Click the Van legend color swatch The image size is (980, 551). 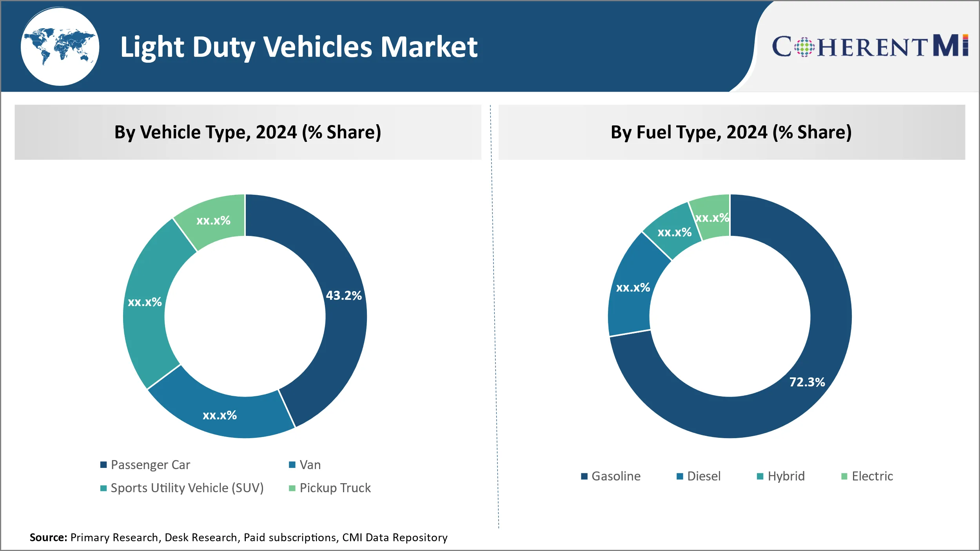(x=292, y=465)
